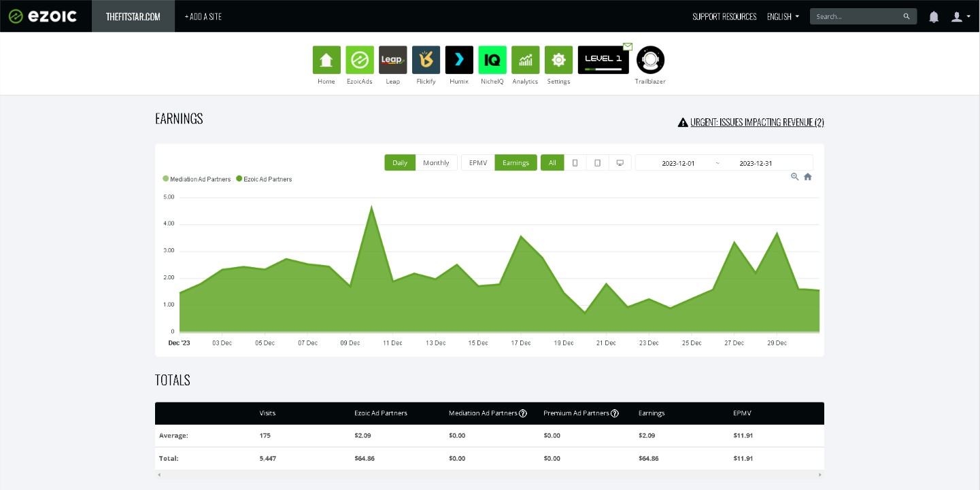Click the Ezoic Ad Partners column header

coord(381,413)
